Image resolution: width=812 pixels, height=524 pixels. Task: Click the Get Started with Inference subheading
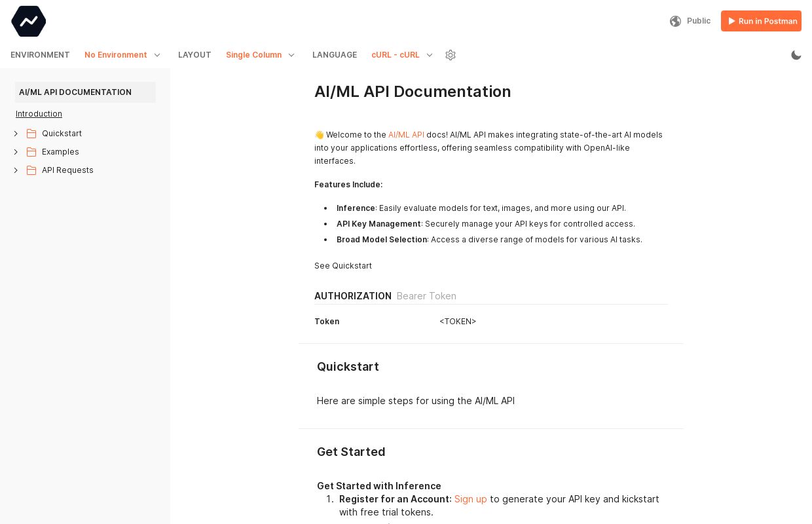[379, 486]
